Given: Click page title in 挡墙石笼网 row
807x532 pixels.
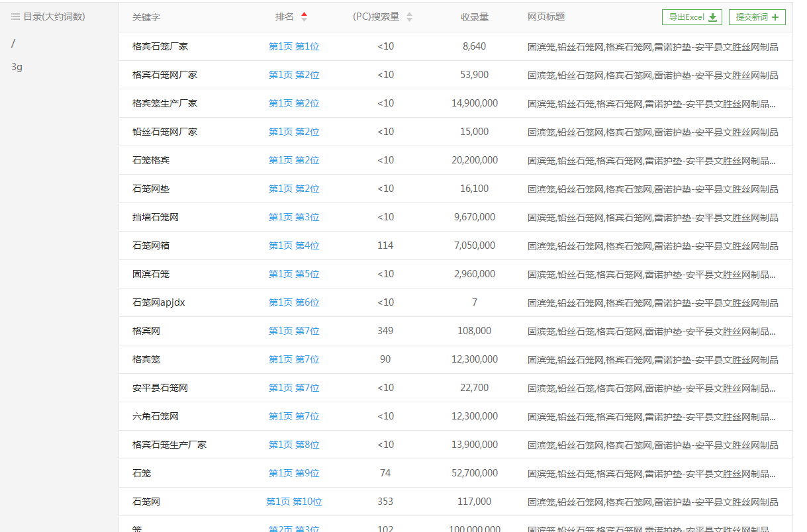Looking at the screenshot, I should coord(652,217).
